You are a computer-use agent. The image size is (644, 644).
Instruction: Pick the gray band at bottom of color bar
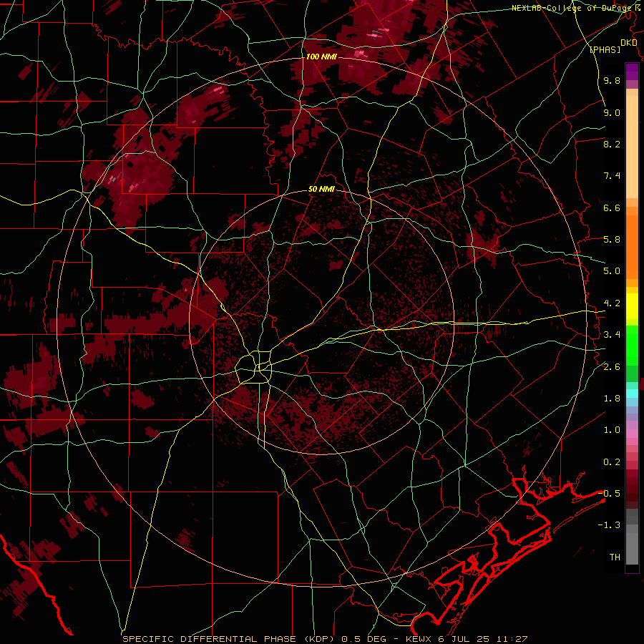(x=632, y=546)
